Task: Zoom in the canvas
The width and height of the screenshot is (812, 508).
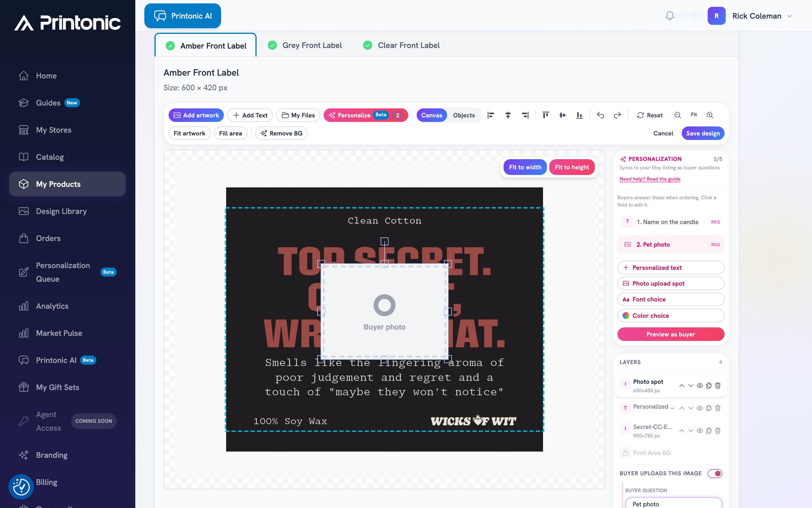Action: (710, 115)
